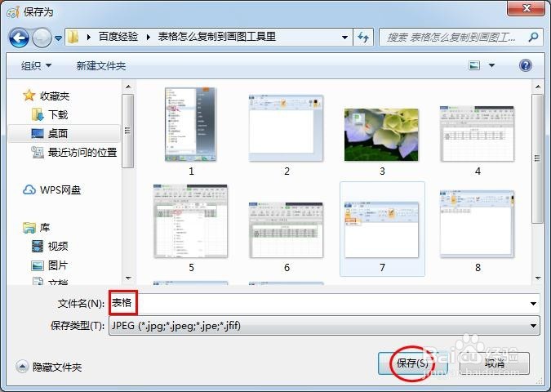The image size is (551, 392).
Task: Click the WPS cloud icon
Action: tap(29, 189)
